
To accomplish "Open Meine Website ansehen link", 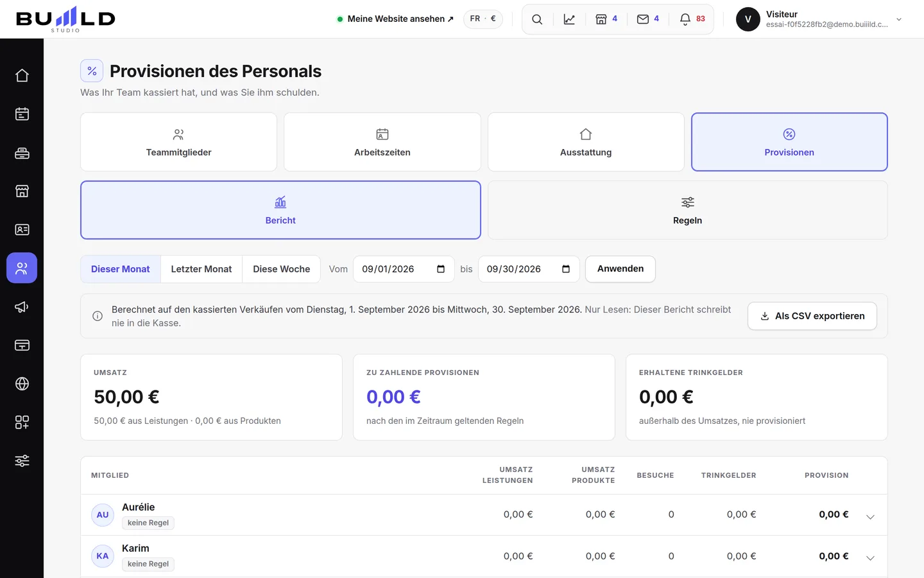I will tap(395, 19).
